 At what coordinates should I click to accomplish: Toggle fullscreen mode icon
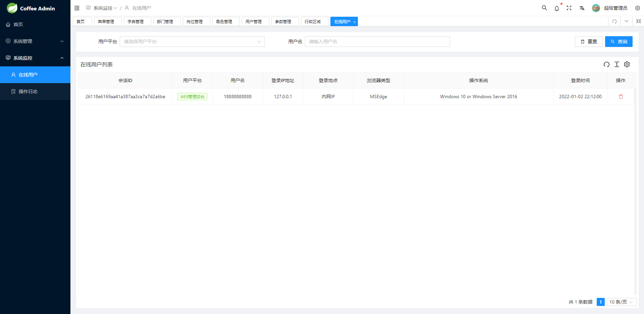point(569,8)
